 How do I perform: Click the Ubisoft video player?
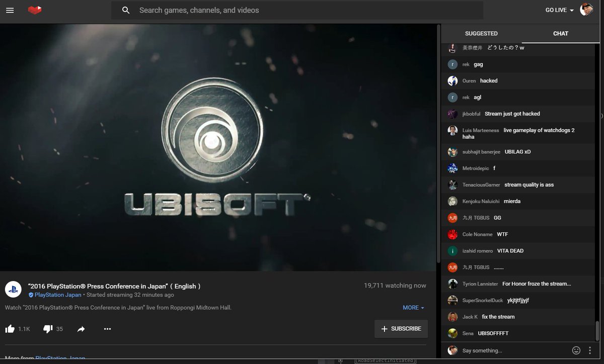point(218,147)
